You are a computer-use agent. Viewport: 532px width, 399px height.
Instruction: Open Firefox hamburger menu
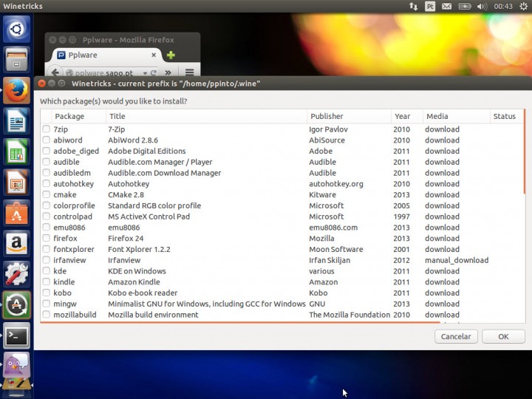click(x=189, y=72)
